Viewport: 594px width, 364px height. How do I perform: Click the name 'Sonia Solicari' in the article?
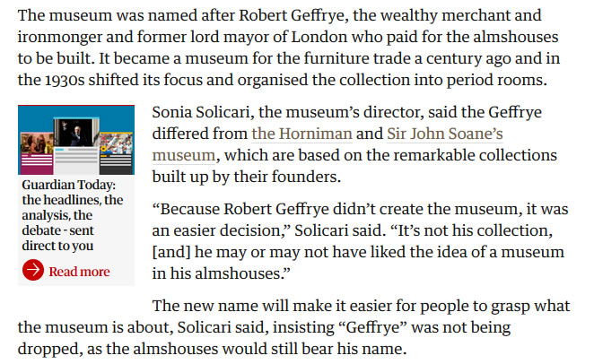[201, 112]
